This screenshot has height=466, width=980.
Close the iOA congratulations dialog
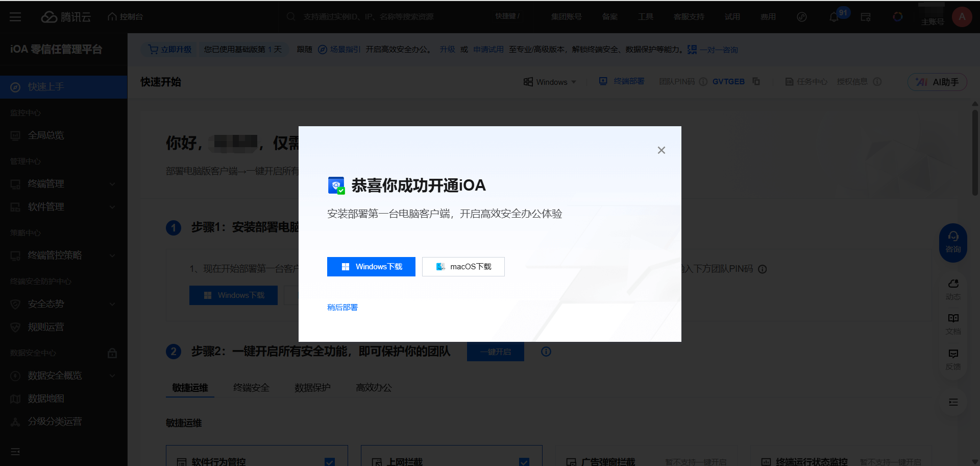661,150
